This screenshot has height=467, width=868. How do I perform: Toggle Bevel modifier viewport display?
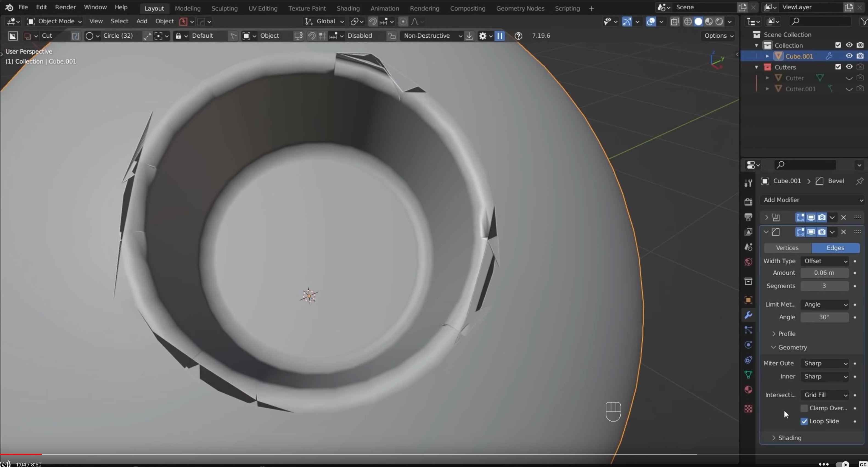pyautogui.click(x=811, y=232)
